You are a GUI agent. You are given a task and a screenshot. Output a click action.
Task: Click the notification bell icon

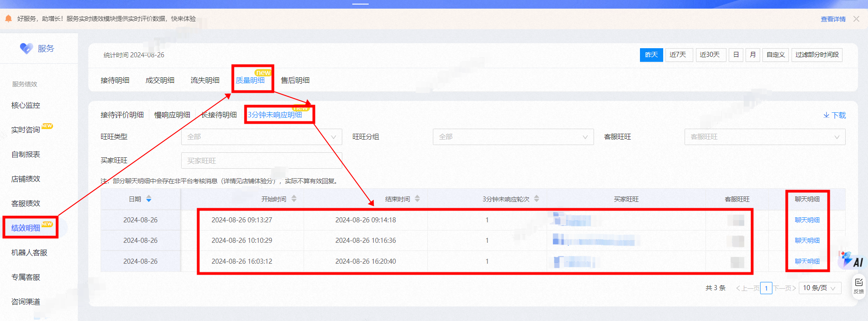pyautogui.click(x=8, y=19)
